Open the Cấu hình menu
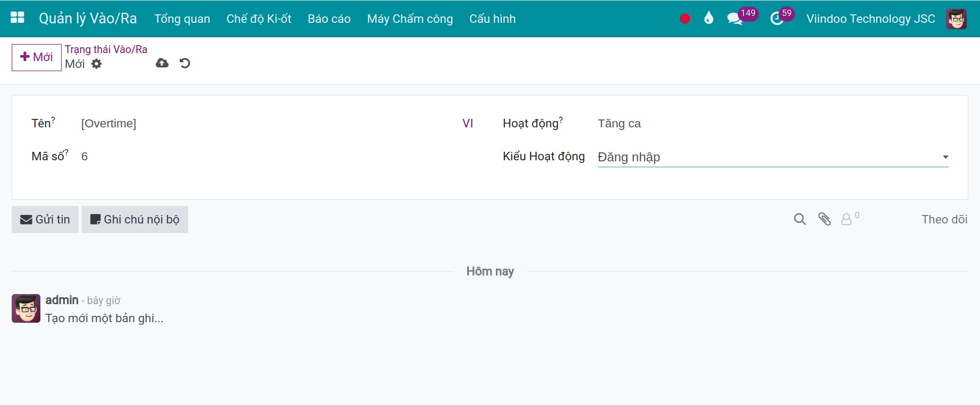The height and width of the screenshot is (405, 980). [x=492, y=19]
